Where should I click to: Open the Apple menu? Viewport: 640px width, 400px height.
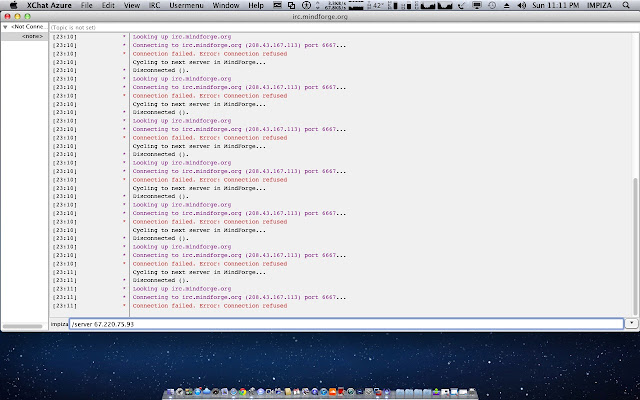pyautogui.click(x=13, y=5)
